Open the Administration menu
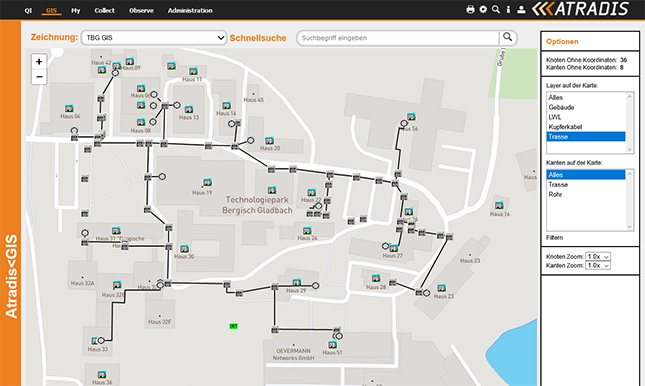645x386 pixels. 190,10
